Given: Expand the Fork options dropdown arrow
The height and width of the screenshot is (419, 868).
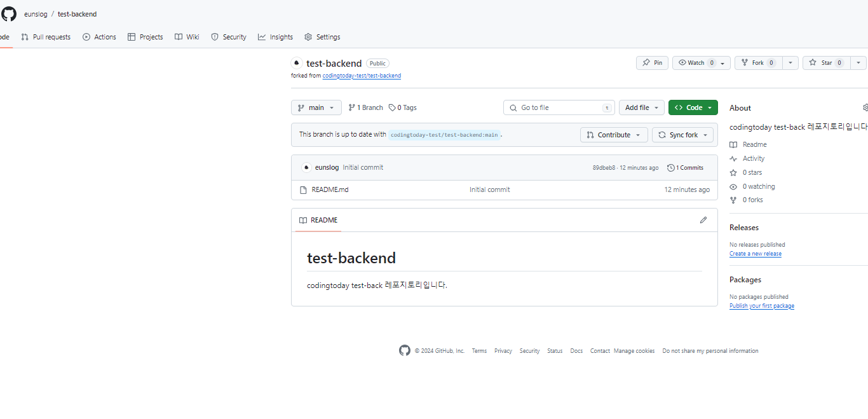Looking at the screenshot, I should click(790, 63).
